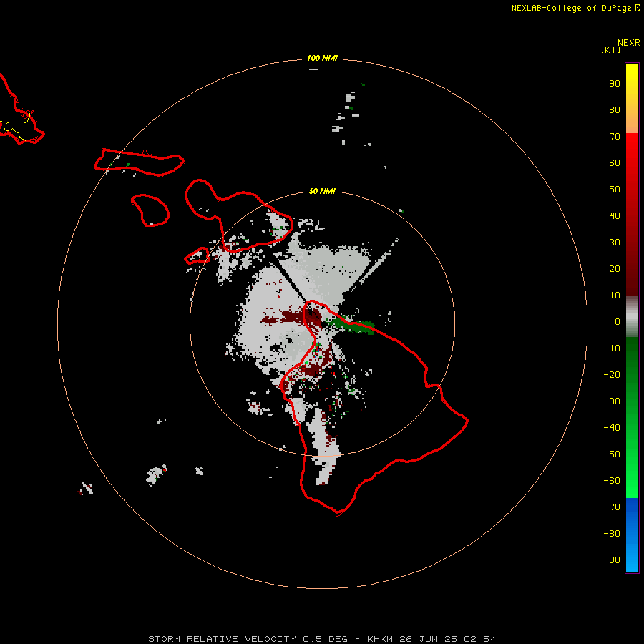This screenshot has height=644, width=644.
Task: Click the 100 NMI range ring label
Action: click(322, 58)
